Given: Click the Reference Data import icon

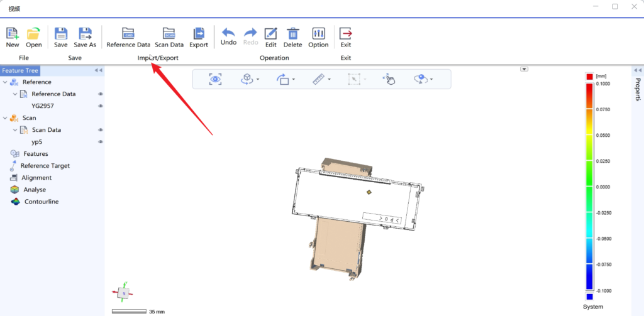Looking at the screenshot, I should 128,33.
